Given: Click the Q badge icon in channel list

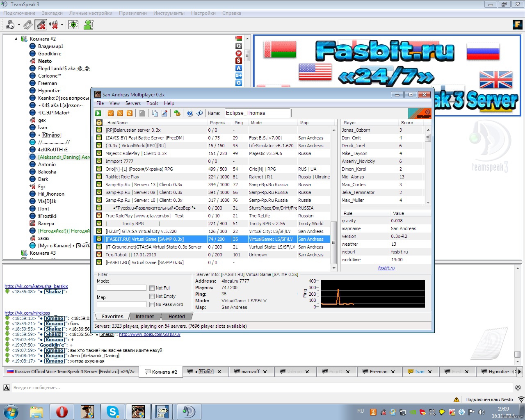Looking at the screenshot, I should (239, 46).
